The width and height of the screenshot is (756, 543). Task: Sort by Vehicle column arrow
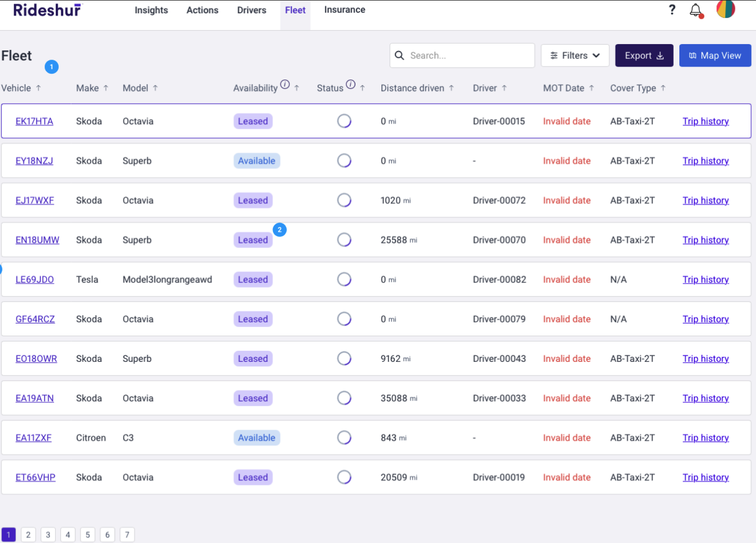39,88
